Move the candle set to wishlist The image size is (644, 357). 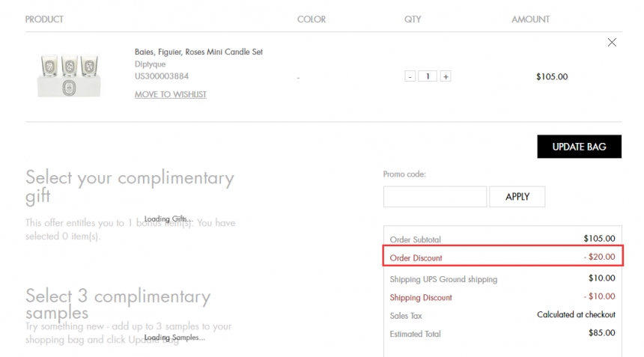(x=171, y=94)
